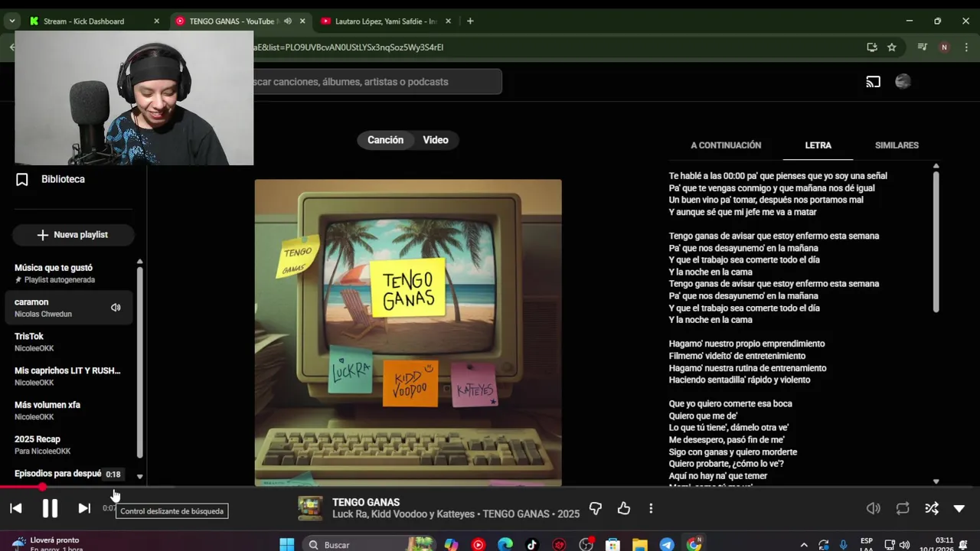Open Biblioteca in the sidebar

63,179
